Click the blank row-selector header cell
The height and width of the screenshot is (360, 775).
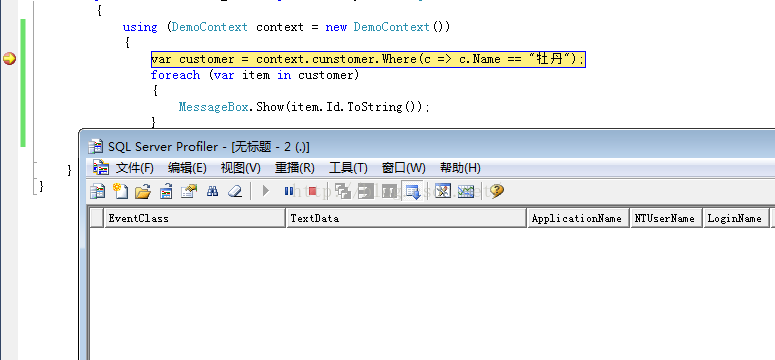[96, 218]
